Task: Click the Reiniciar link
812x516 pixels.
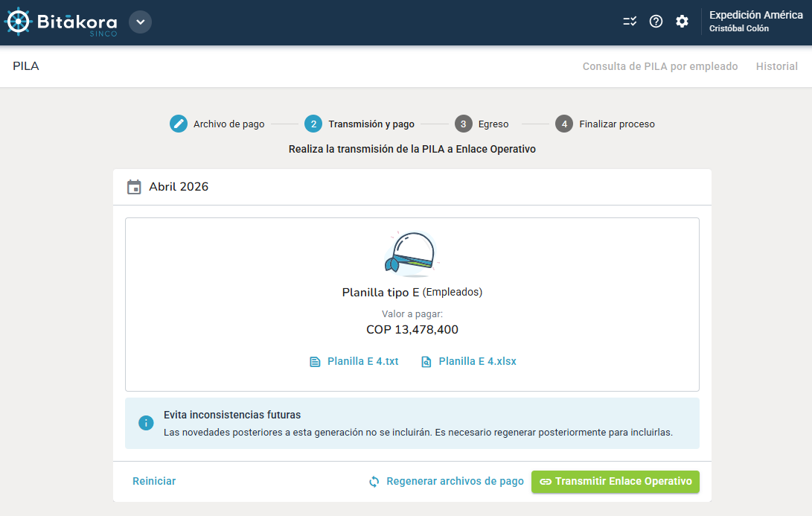Action: click(x=153, y=481)
